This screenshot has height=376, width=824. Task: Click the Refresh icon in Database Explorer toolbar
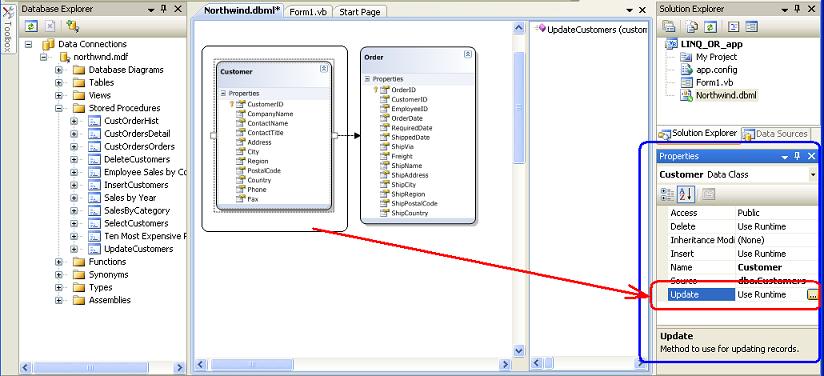[x=32, y=26]
